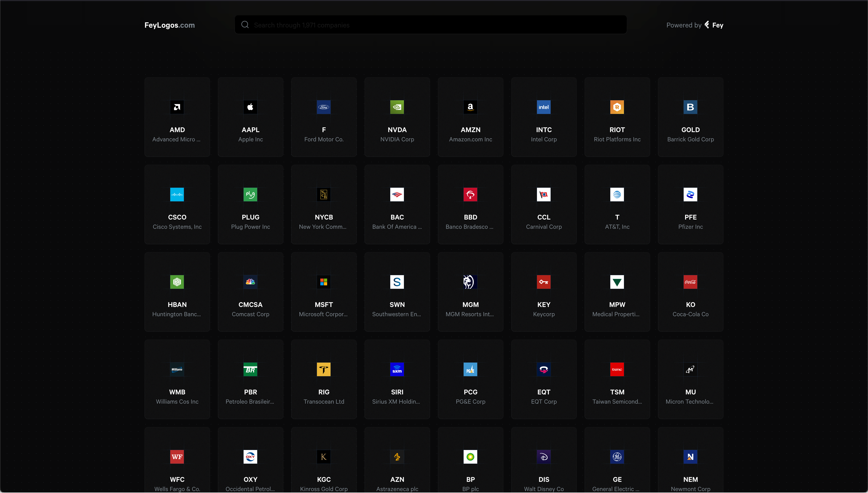868x493 pixels.
Task: Open the Barrick Gold logo icon
Action: tap(691, 107)
